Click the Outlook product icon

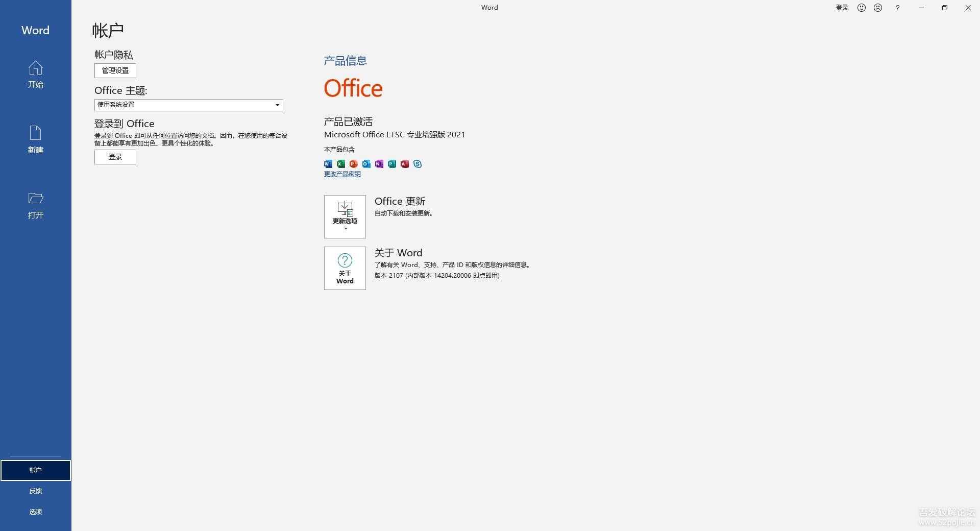pos(366,164)
